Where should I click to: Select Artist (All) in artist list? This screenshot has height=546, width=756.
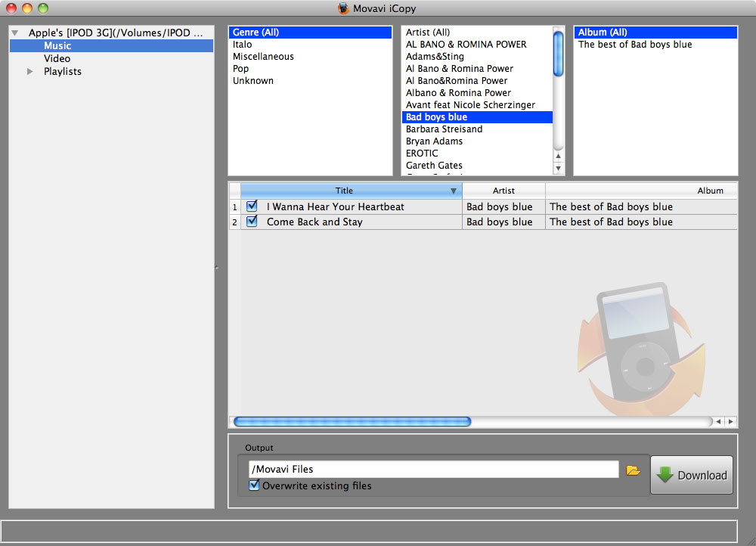point(477,33)
